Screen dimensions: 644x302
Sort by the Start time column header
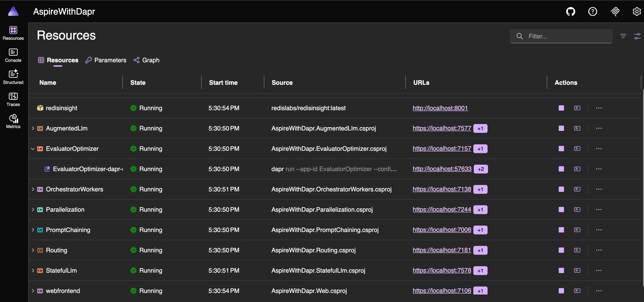[223, 83]
